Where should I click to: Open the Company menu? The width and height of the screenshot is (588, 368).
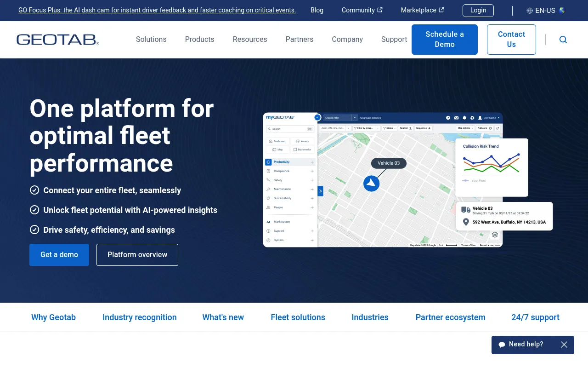pyautogui.click(x=347, y=40)
